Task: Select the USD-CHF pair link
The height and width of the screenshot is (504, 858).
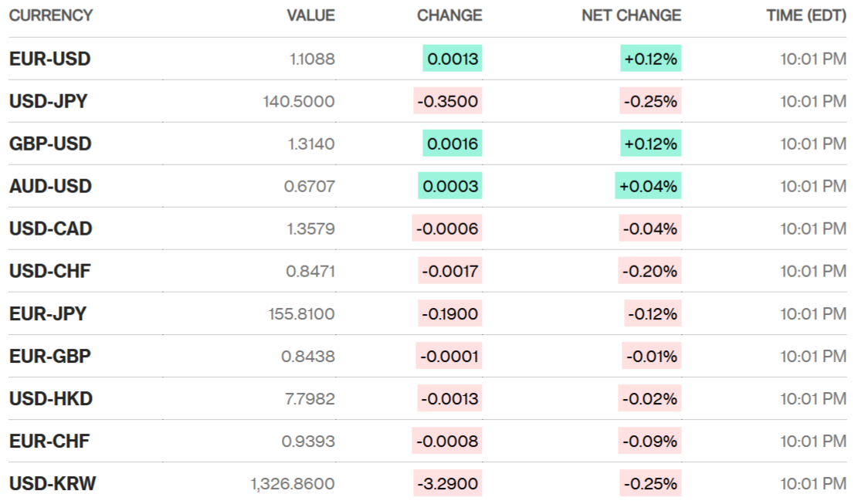Action: (x=50, y=271)
